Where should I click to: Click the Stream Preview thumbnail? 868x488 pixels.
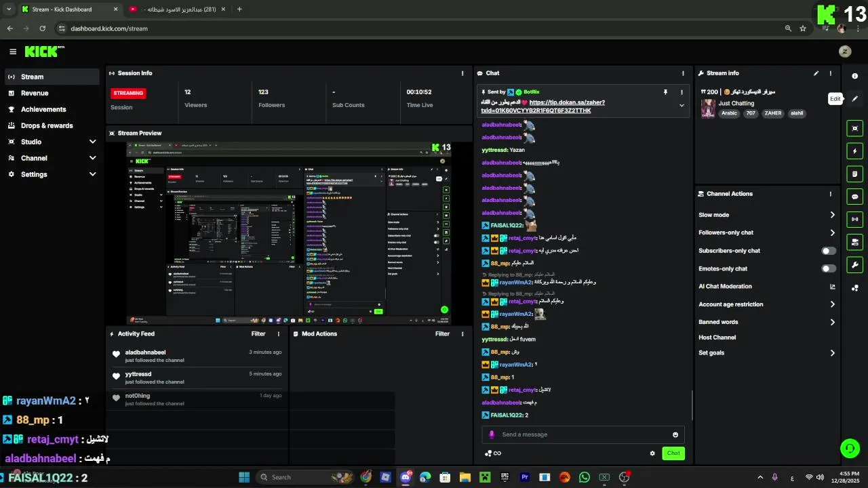click(x=289, y=233)
